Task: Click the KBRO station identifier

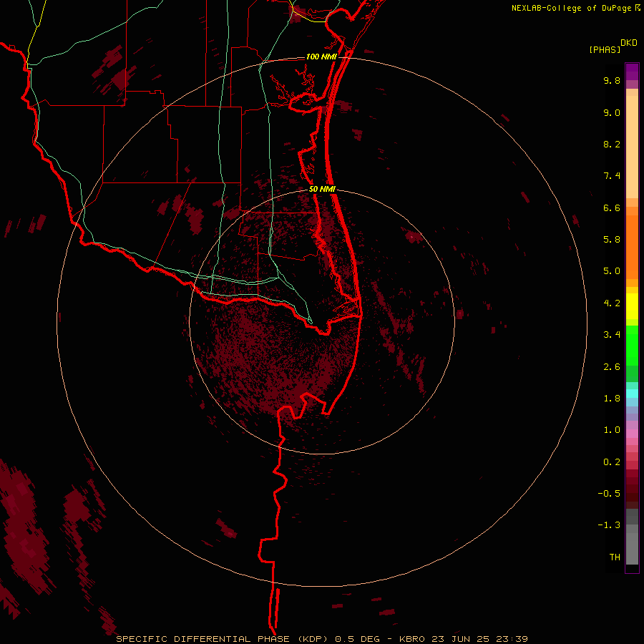Action: (412, 639)
